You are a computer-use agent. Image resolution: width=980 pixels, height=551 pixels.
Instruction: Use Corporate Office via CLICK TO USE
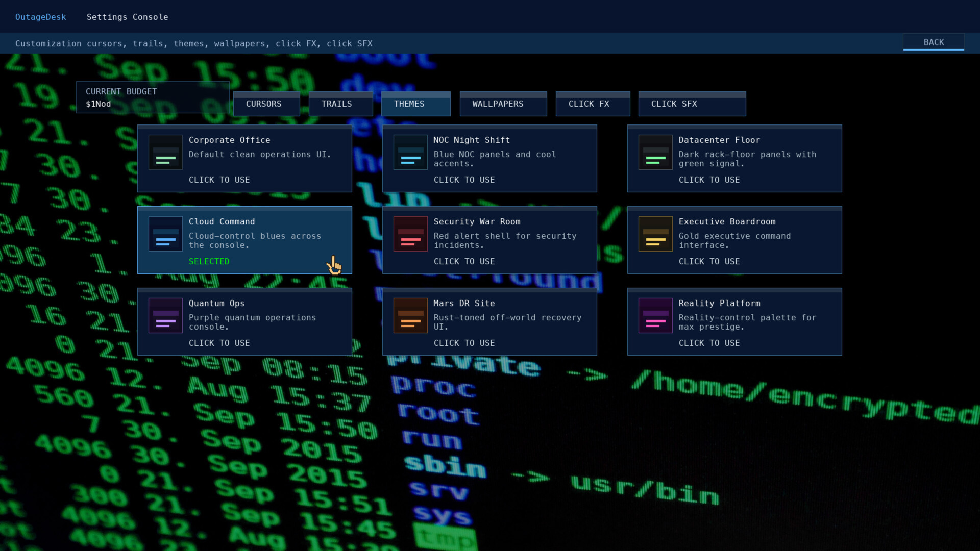click(219, 180)
